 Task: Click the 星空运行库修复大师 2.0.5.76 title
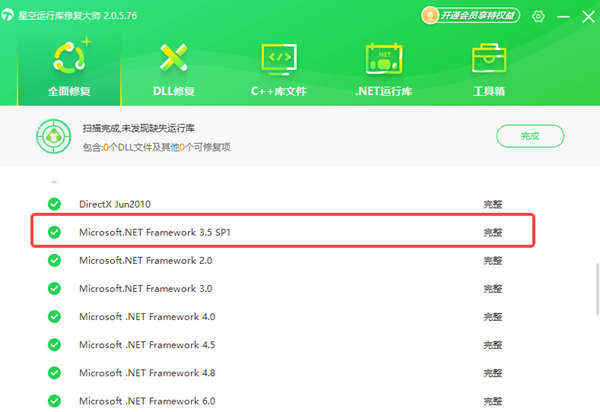(78, 16)
